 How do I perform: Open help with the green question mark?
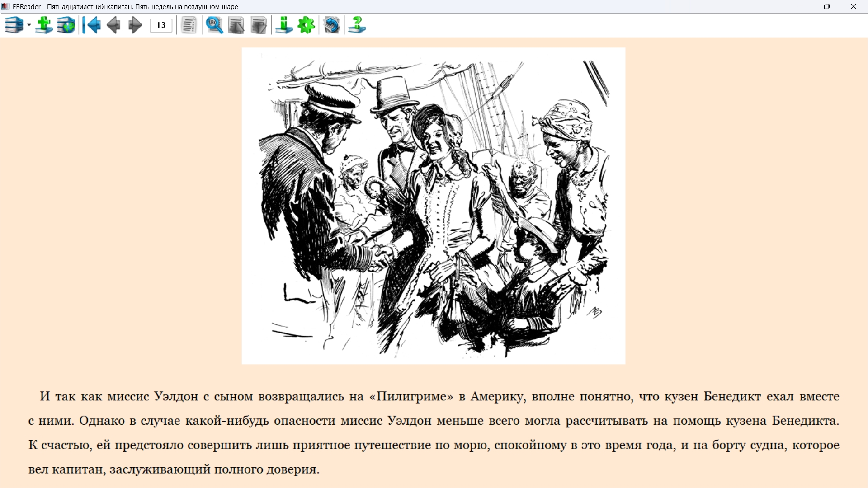pyautogui.click(x=357, y=25)
